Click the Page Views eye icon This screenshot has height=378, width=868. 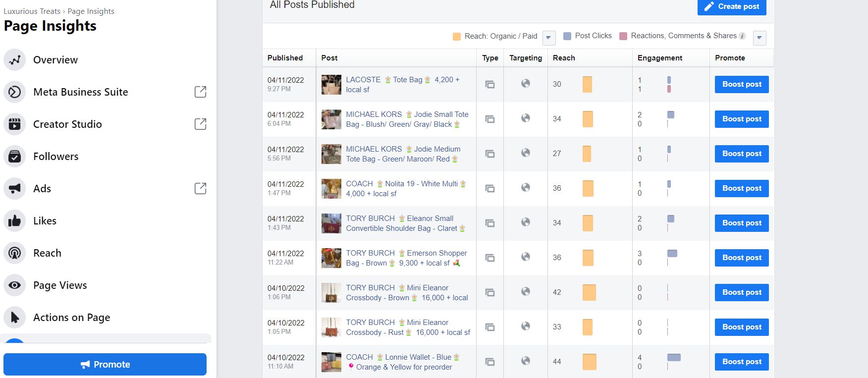(x=15, y=285)
